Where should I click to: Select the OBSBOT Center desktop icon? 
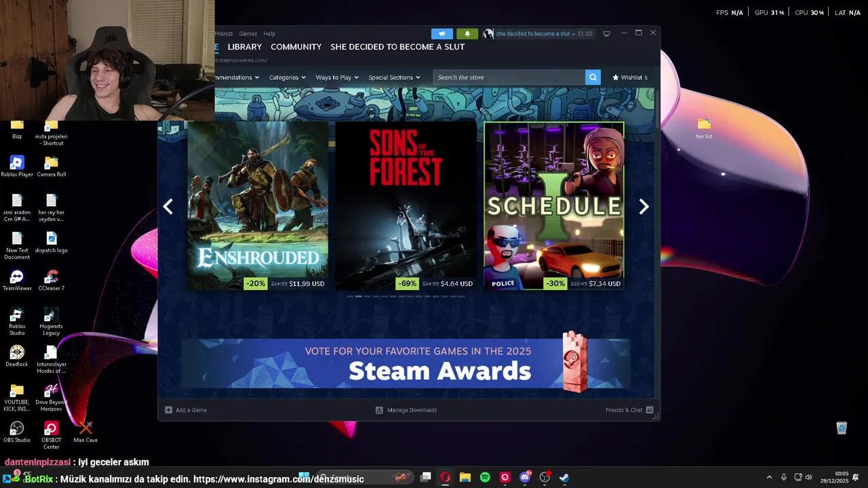[52, 436]
